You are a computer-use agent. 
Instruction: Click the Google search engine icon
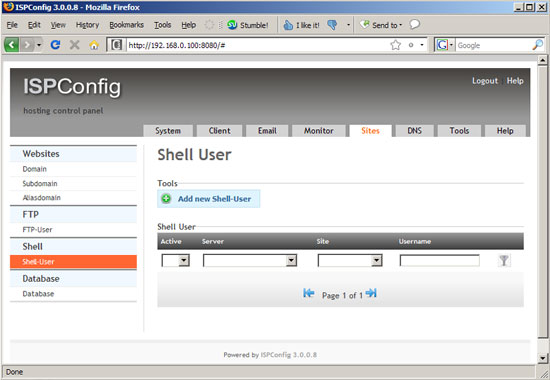442,45
